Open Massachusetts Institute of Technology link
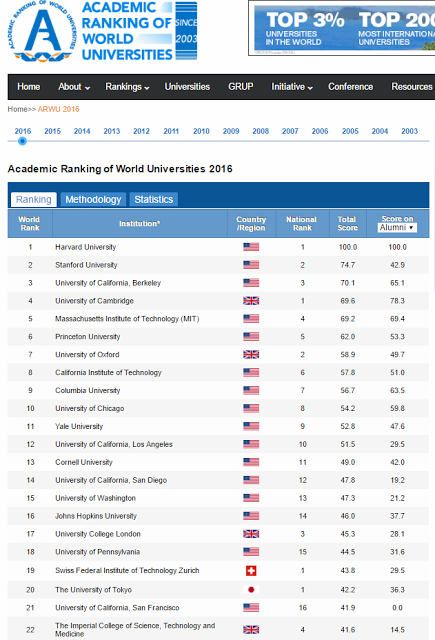435x640 pixels. (127, 319)
